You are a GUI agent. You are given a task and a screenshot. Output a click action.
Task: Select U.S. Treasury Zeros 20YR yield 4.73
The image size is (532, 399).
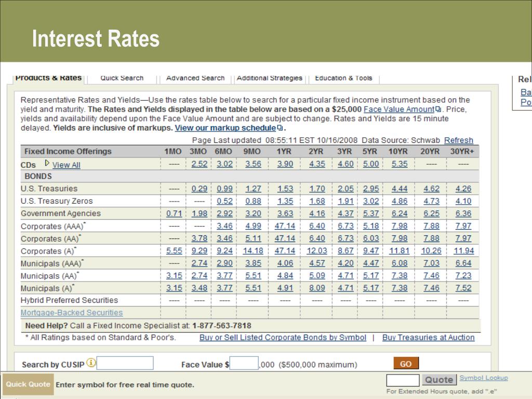pyautogui.click(x=431, y=201)
